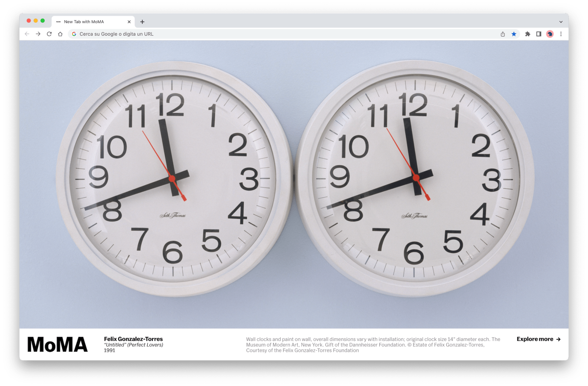Select the New Tab with MoMA tab

93,22
